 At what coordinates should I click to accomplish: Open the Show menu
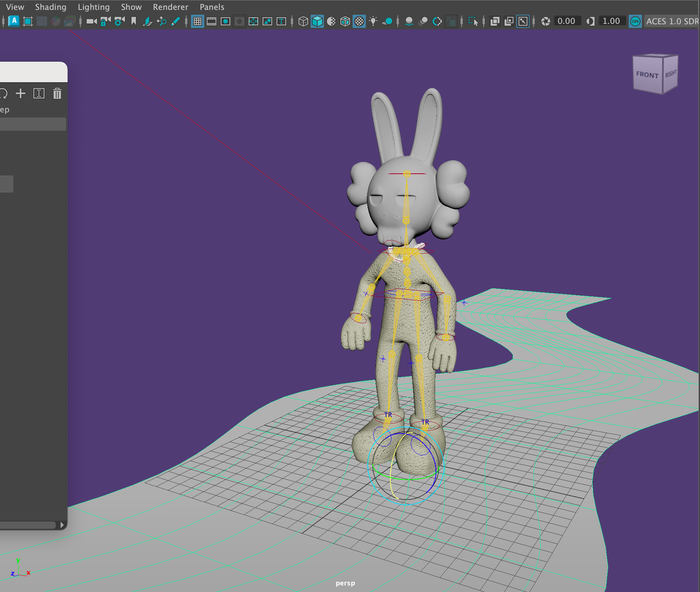click(x=131, y=7)
